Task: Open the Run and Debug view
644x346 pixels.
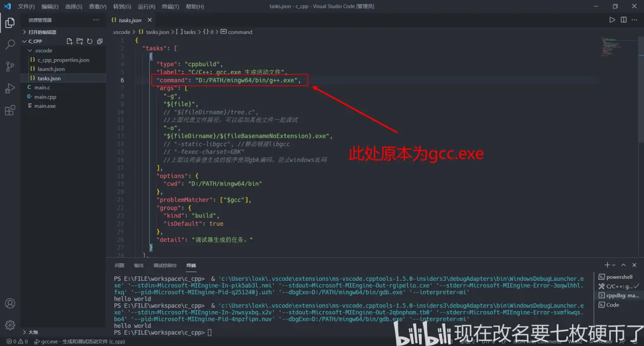Action: [x=10, y=88]
